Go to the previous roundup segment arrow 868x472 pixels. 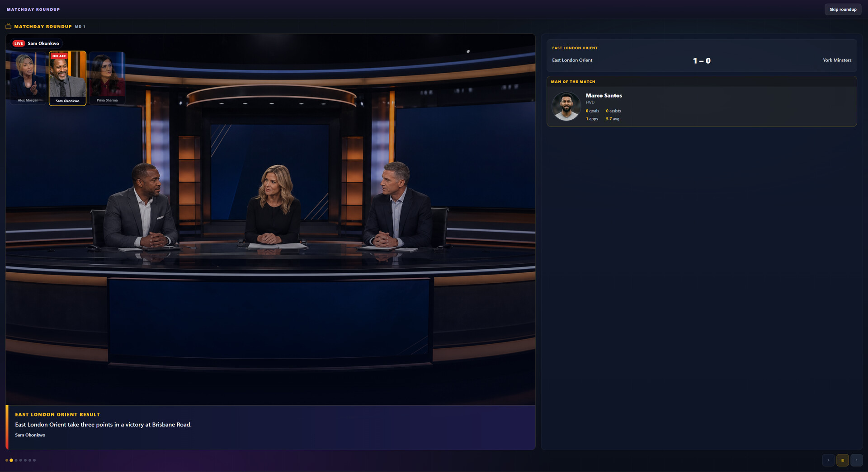(x=828, y=460)
